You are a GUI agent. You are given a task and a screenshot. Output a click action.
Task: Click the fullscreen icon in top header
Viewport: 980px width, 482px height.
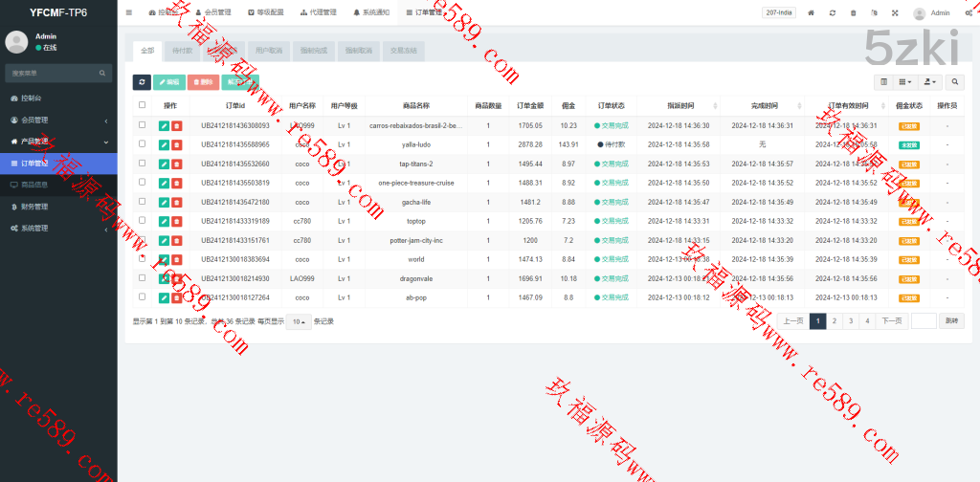click(895, 12)
